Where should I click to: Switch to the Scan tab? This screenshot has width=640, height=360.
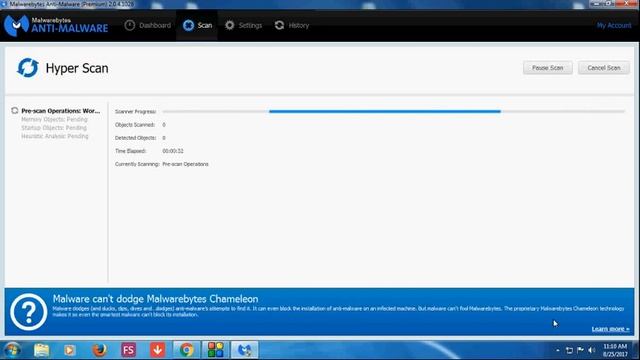(x=197, y=25)
